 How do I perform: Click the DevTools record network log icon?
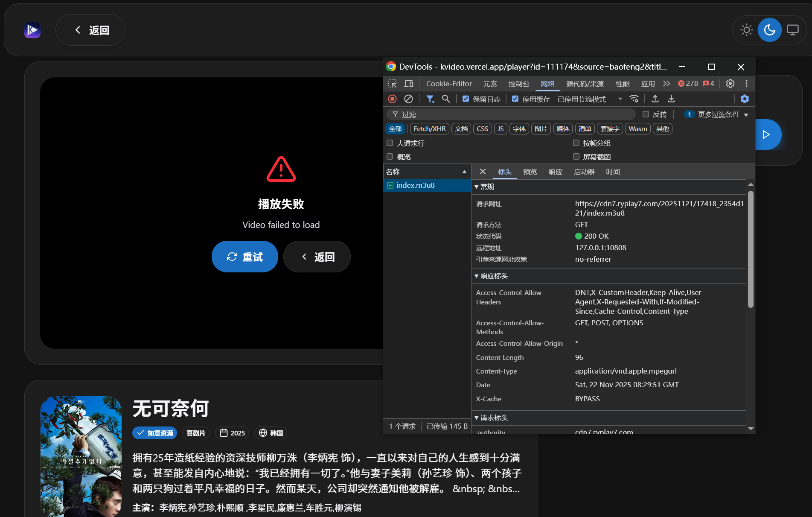[392, 99]
